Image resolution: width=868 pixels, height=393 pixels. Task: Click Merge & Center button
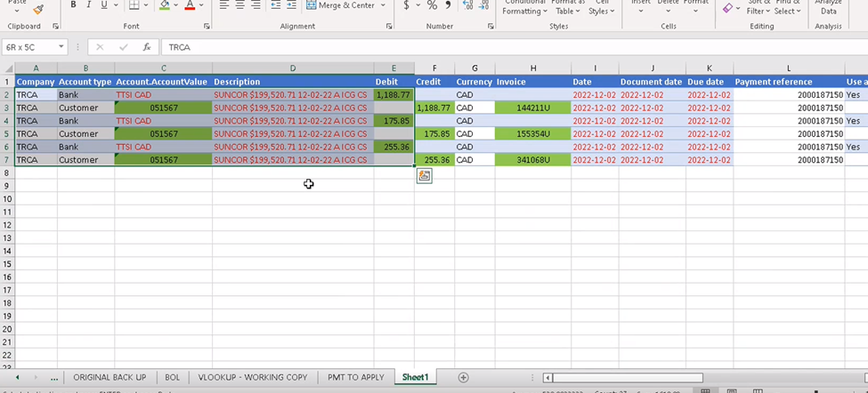coord(342,5)
